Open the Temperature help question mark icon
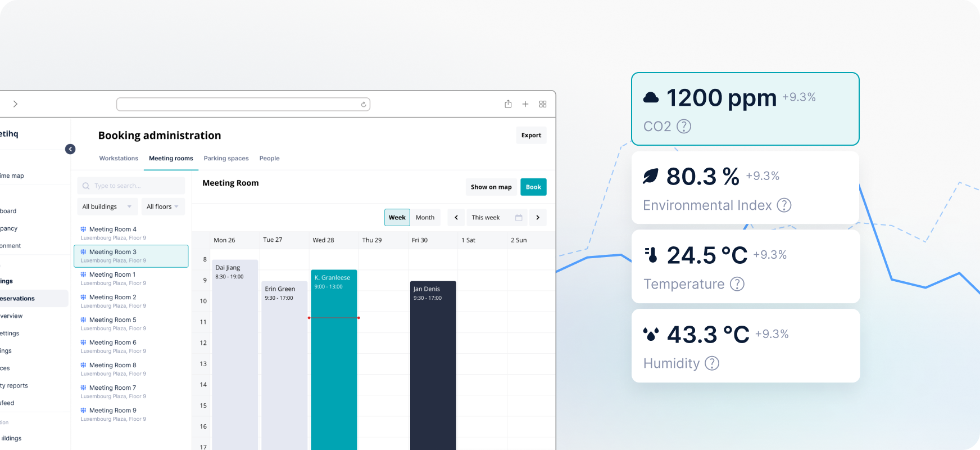The height and width of the screenshot is (450, 980). pos(737,284)
